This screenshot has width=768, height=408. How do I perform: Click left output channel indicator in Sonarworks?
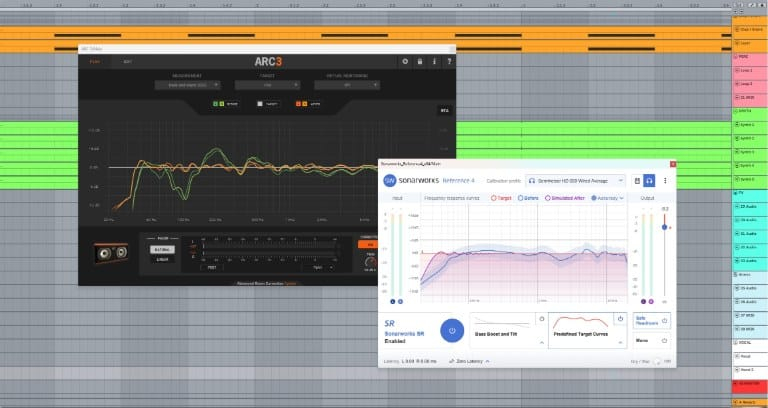[643, 301]
